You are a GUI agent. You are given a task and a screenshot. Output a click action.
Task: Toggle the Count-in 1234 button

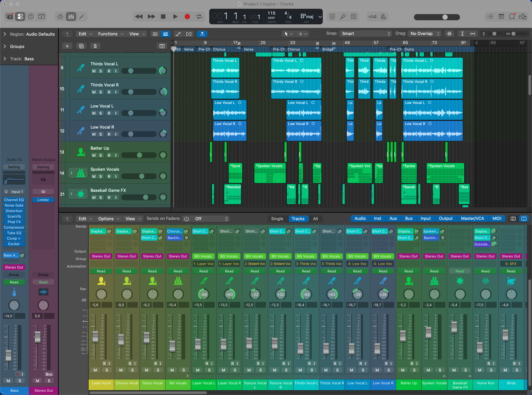point(372,16)
